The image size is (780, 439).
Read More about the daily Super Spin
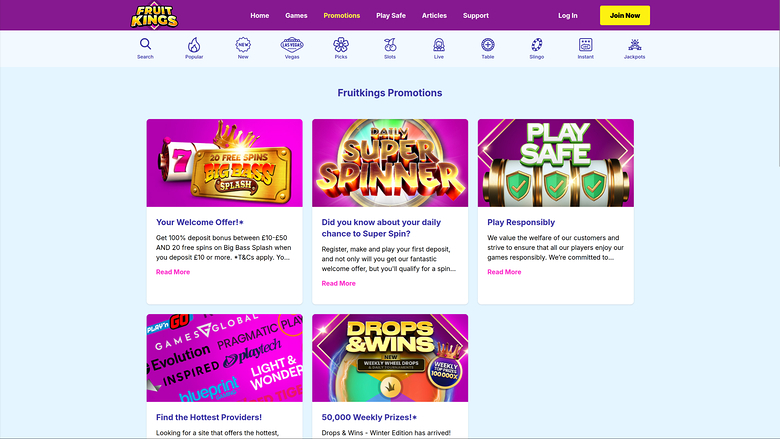[x=339, y=283]
